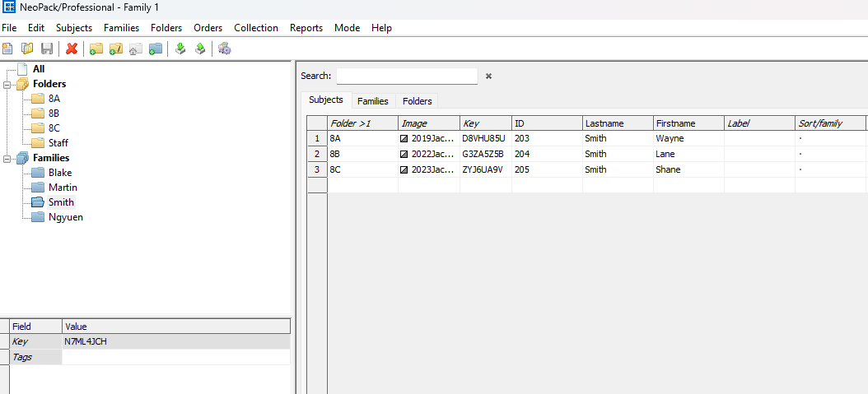This screenshot has height=394, width=868.
Task: Click the import green down-arrow icon
Action: (x=180, y=49)
